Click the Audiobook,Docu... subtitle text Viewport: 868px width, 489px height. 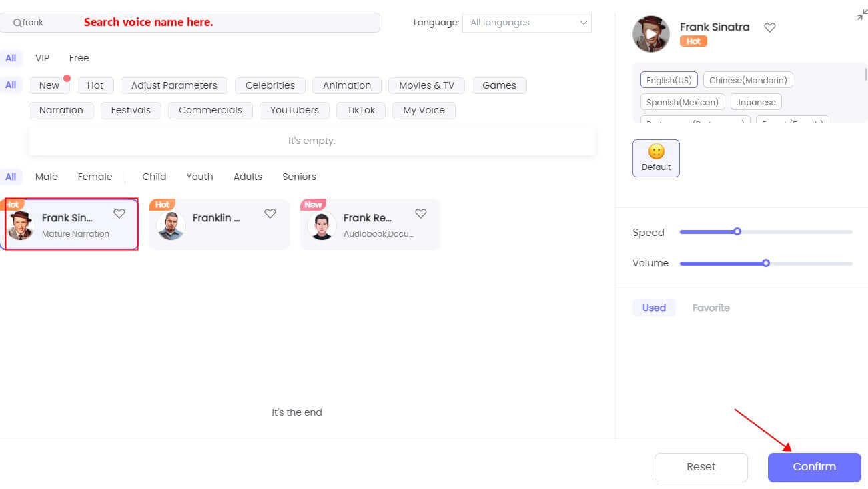coord(378,234)
